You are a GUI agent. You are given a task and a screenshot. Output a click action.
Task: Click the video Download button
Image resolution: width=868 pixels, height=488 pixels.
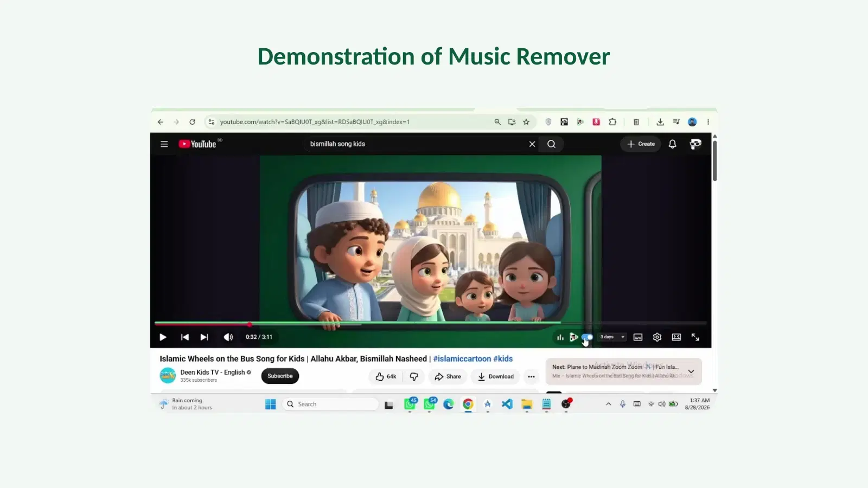pos(495,376)
